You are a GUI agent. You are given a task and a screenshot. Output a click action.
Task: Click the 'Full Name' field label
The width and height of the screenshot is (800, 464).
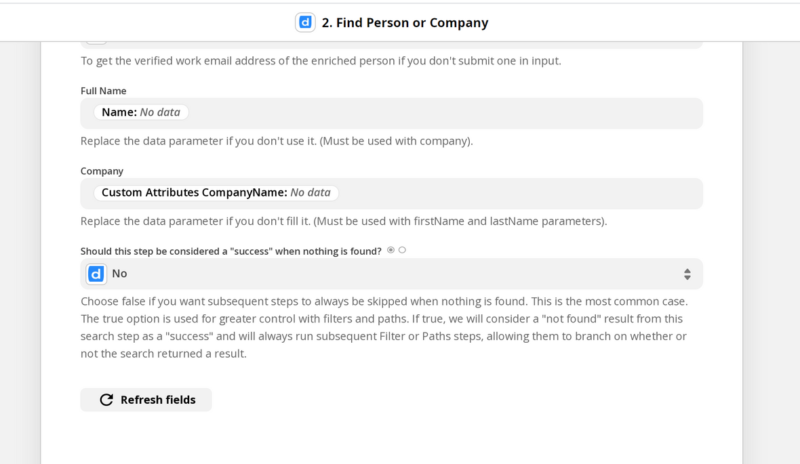click(104, 91)
